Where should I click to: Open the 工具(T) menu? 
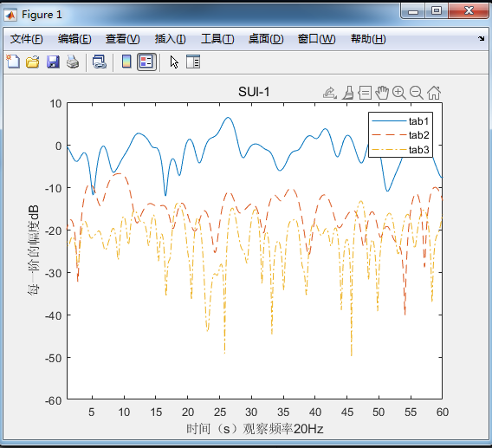coord(217,39)
